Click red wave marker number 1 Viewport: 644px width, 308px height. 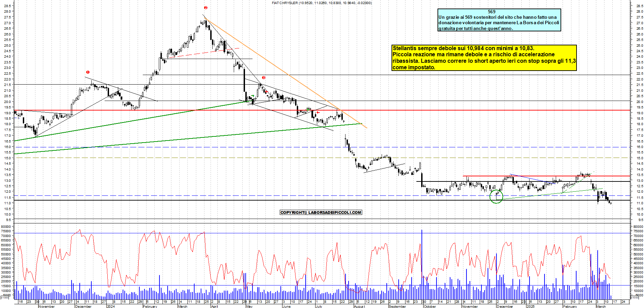[88, 72]
